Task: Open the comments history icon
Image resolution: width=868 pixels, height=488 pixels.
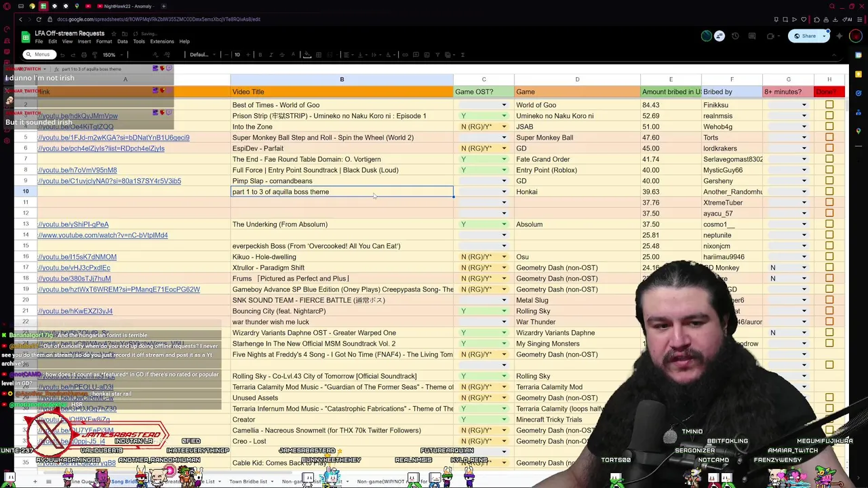Action: pos(752,36)
